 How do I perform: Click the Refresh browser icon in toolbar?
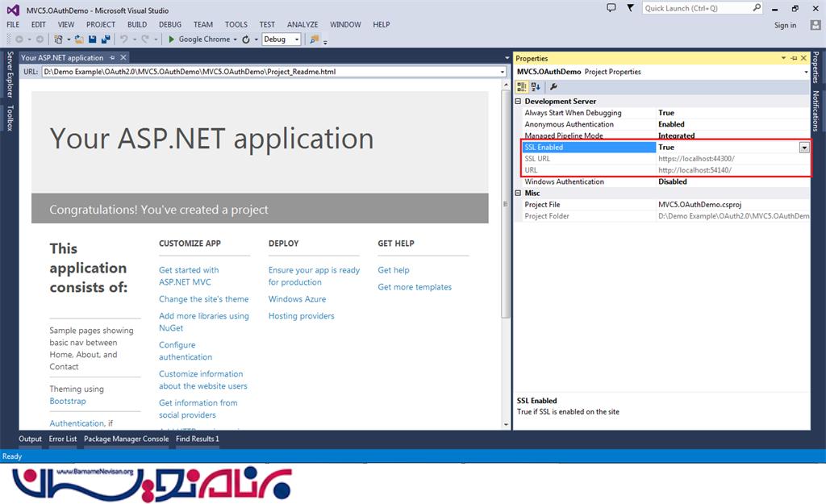click(246, 39)
